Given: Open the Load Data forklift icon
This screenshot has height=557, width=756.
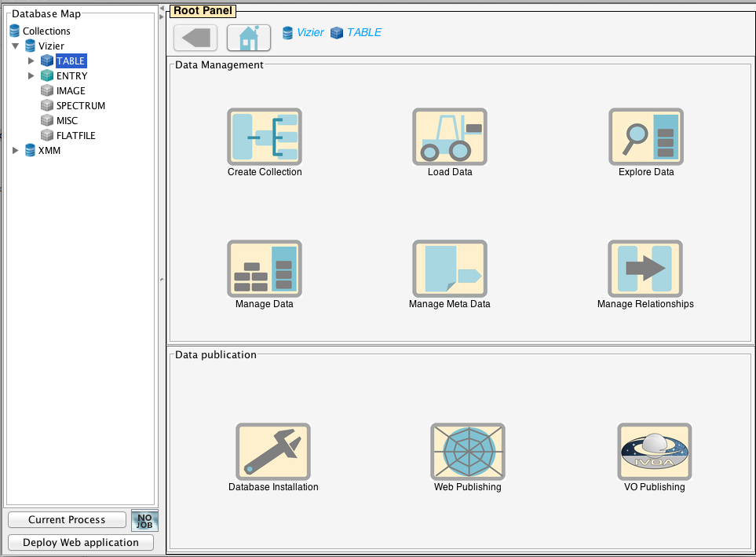Looking at the screenshot, I should 449,137.
